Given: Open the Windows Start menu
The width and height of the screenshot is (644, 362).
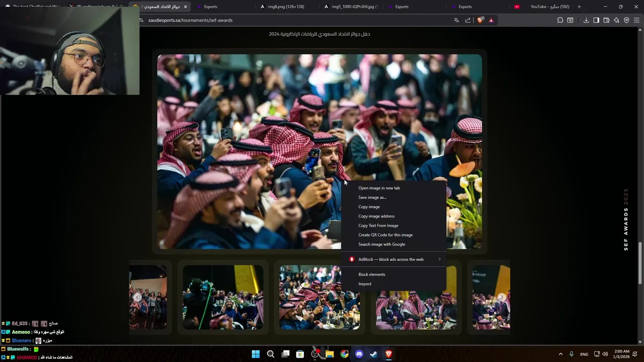Looking at the screenshot, I should (x=256, y=354).
